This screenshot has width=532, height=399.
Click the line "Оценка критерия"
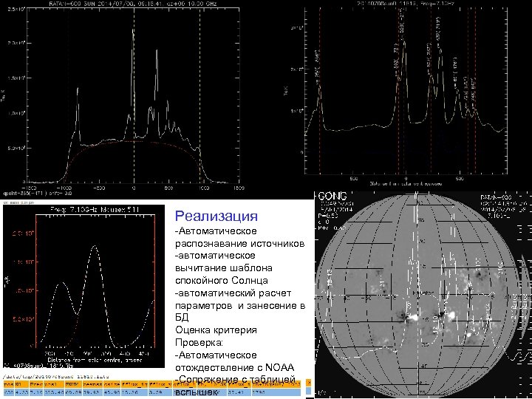[216, 330]
